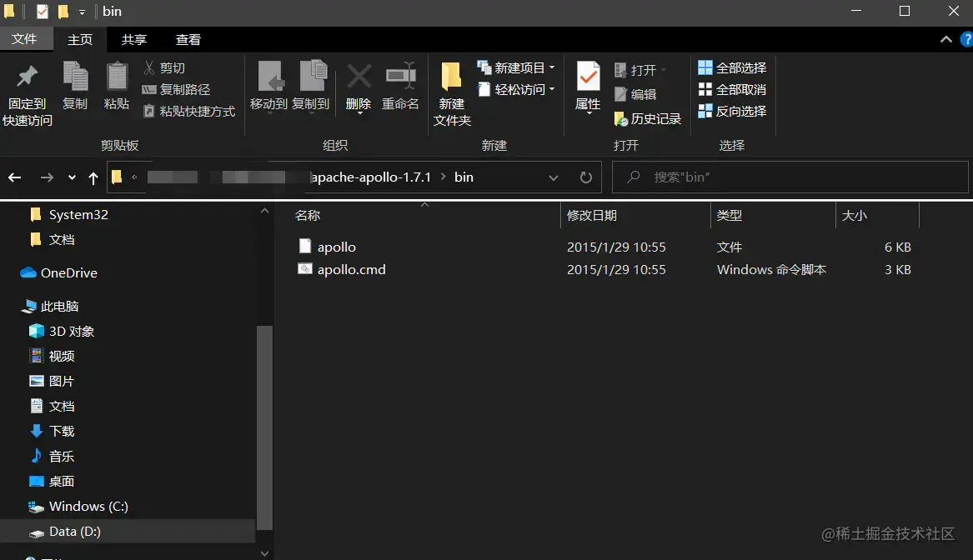The height and width of the screenshot is (560, 973).
Task: Click bin segment in address bar
Action: click(464, 177)
